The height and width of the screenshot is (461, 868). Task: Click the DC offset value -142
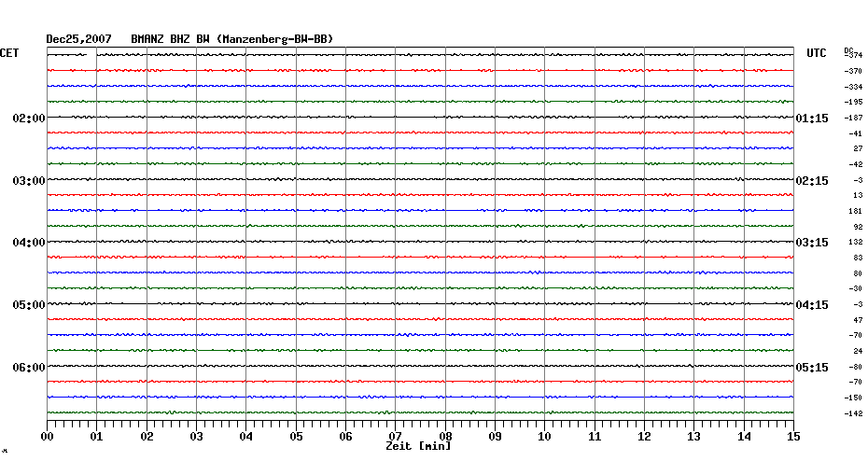pyautogui.click(x=854, y=413)
